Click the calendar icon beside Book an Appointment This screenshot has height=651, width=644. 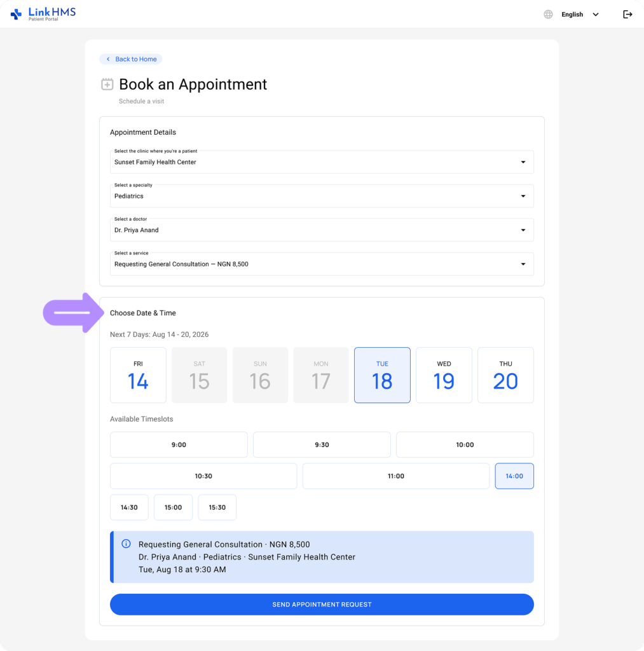107,84
